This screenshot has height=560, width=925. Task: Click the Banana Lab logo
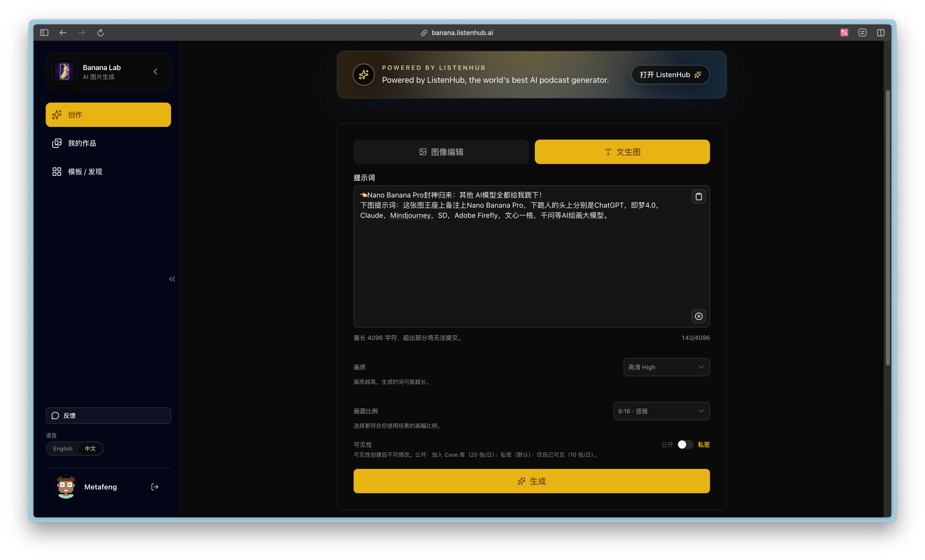point(64,71)
